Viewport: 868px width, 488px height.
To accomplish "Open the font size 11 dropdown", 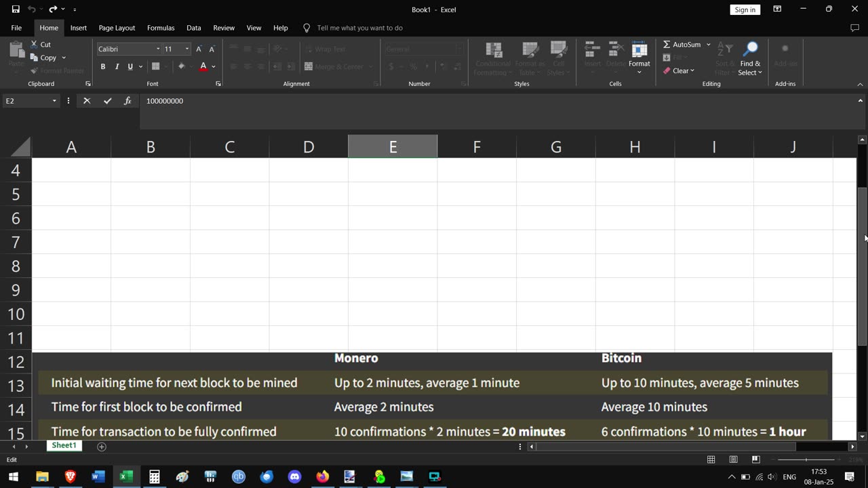I will coord(187,49).
